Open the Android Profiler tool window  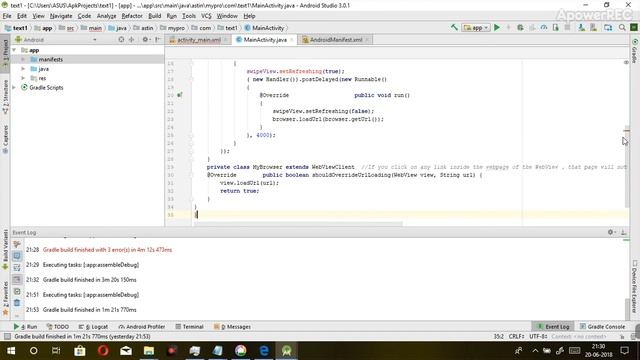pyautogui.click(x=142, y=327)
